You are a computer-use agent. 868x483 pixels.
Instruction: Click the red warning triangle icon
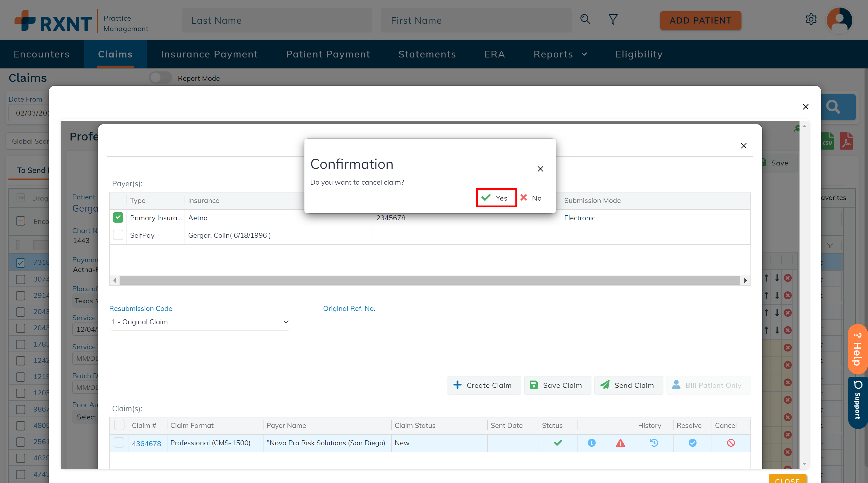pyautogui.click(x=620, y=443)
